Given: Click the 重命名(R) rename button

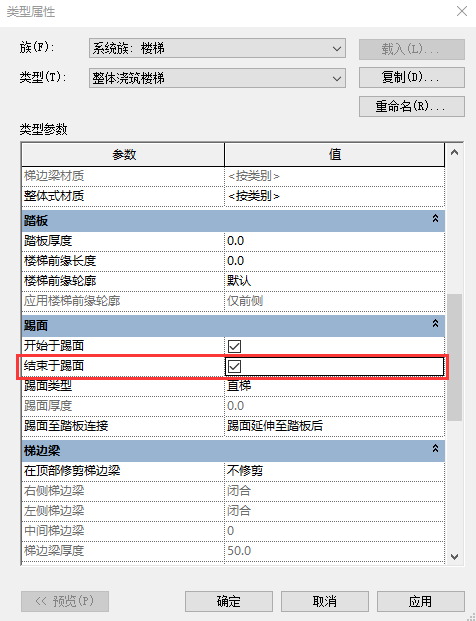Looking at the screenshot, I should pos(411,107).
